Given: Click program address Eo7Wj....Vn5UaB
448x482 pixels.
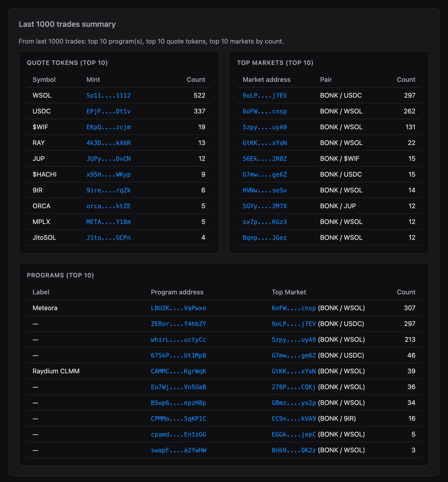Looking at the screenshot, I should point(179,387).
